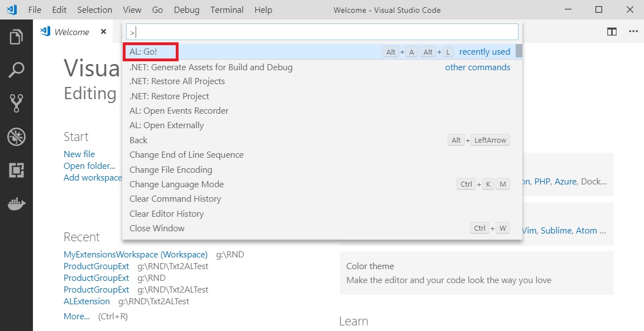The width and height of the screenshot is (644, 331).
Task: Open the Docker view in activity bar
Action: [x=16, y=204]
